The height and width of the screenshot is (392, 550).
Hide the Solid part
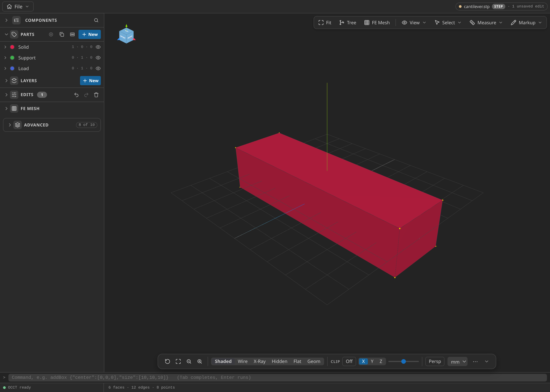pyautogui.click(x=98, y=47)
